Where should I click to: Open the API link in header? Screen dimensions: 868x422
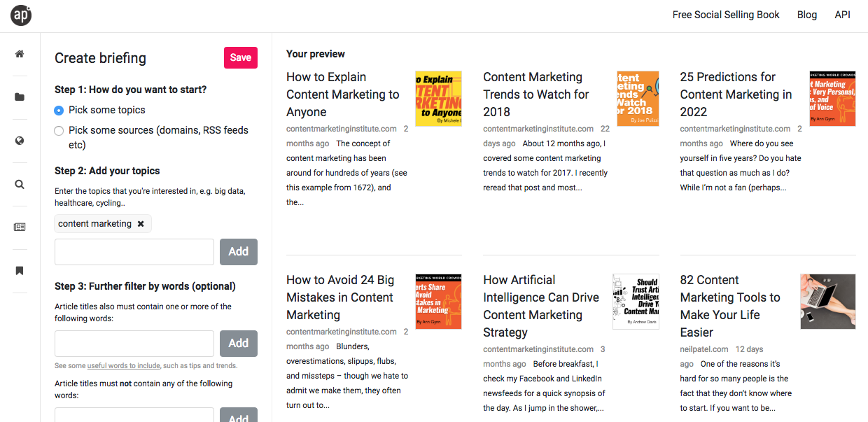[x=842, y=15]
